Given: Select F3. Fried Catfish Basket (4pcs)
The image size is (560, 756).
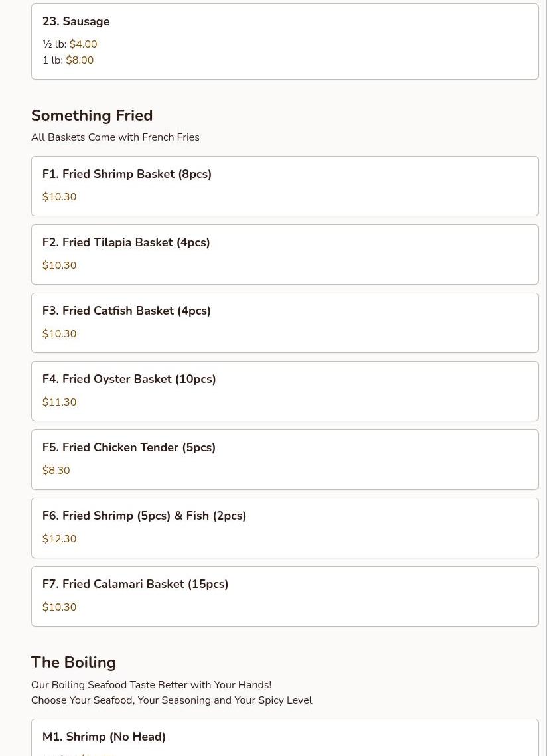Looking at the screenshot, I should (126, 311).
